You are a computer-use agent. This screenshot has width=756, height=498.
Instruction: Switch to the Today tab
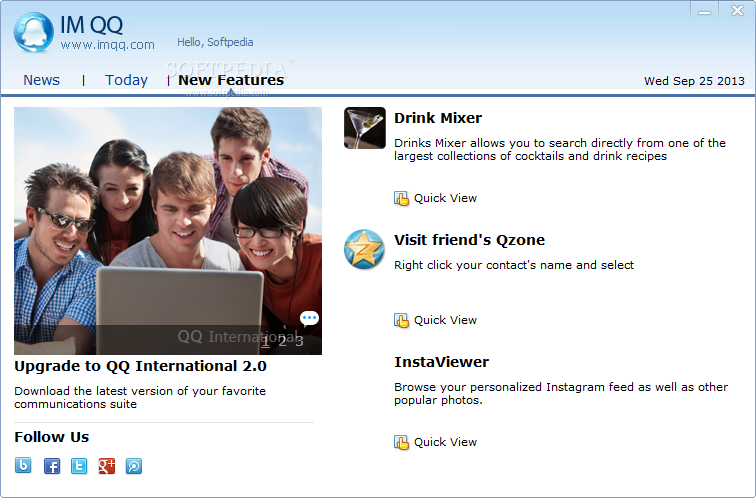point(126,80)
